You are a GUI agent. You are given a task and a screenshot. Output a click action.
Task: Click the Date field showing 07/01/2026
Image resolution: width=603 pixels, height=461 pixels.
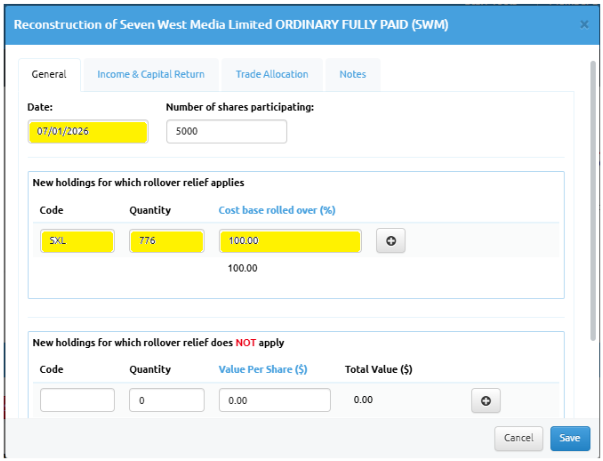click(x=90, y=132)
